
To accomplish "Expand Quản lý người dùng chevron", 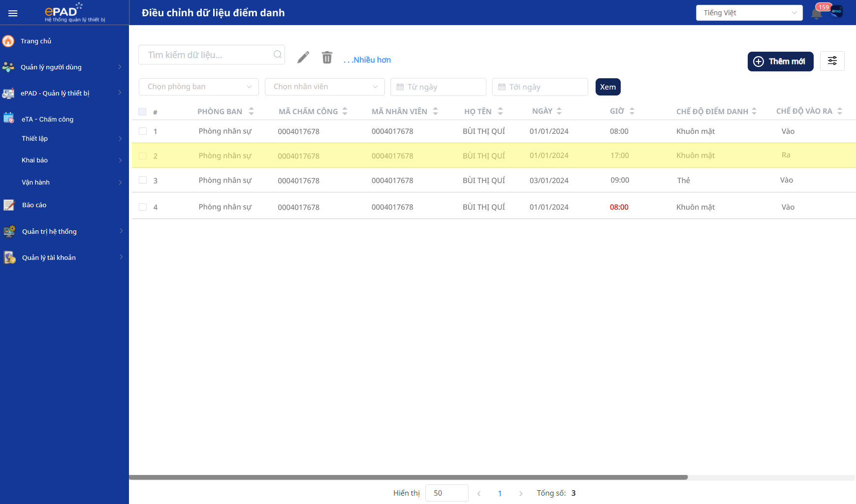I will pos(120,67).
